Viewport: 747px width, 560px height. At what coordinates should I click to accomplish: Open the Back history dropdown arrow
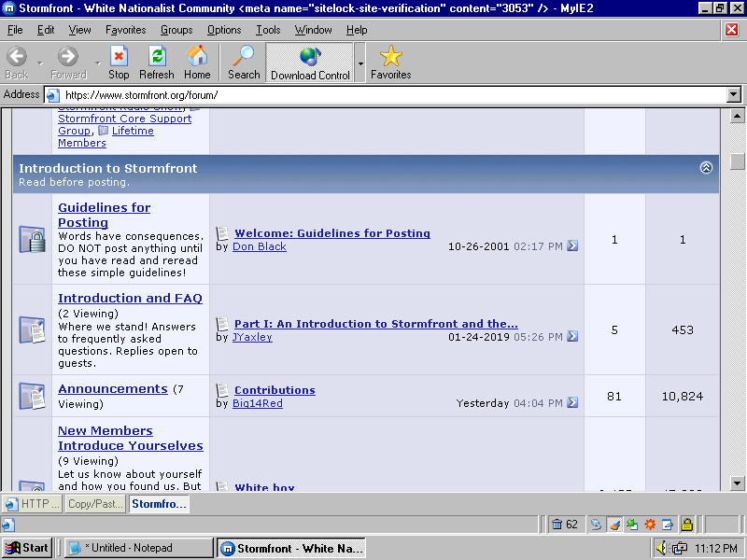coord(40,63)
